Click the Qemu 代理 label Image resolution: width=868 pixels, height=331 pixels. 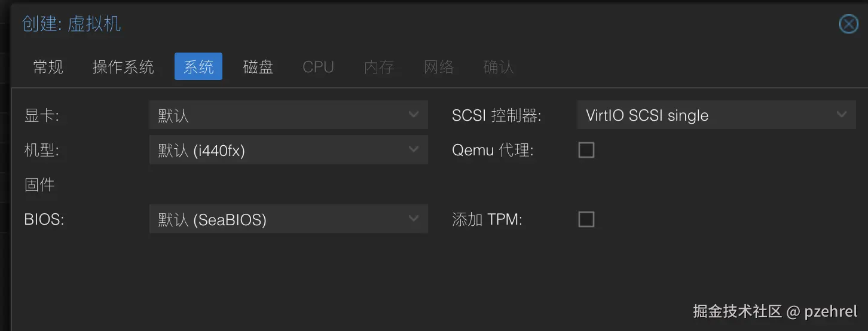click(493, 150)
